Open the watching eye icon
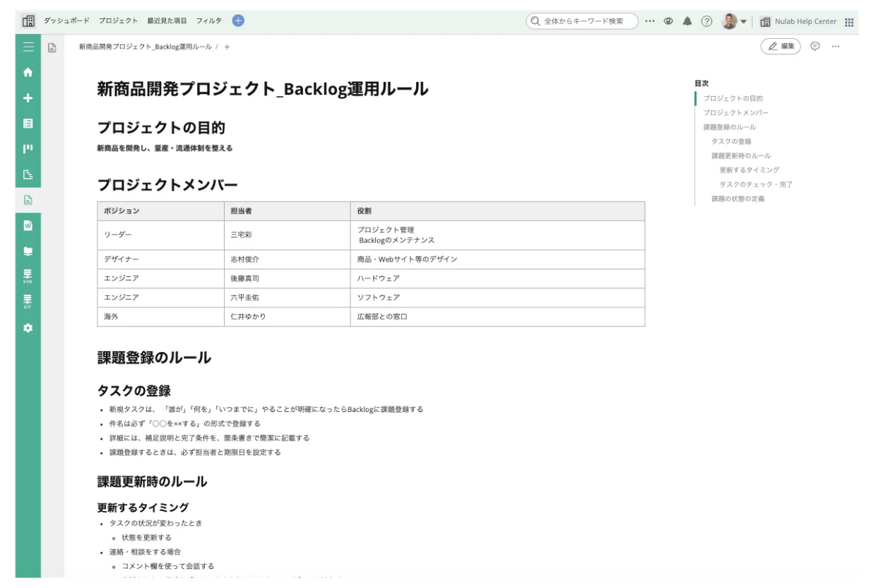Screen dimensions: 874x588 click(668, 21)
